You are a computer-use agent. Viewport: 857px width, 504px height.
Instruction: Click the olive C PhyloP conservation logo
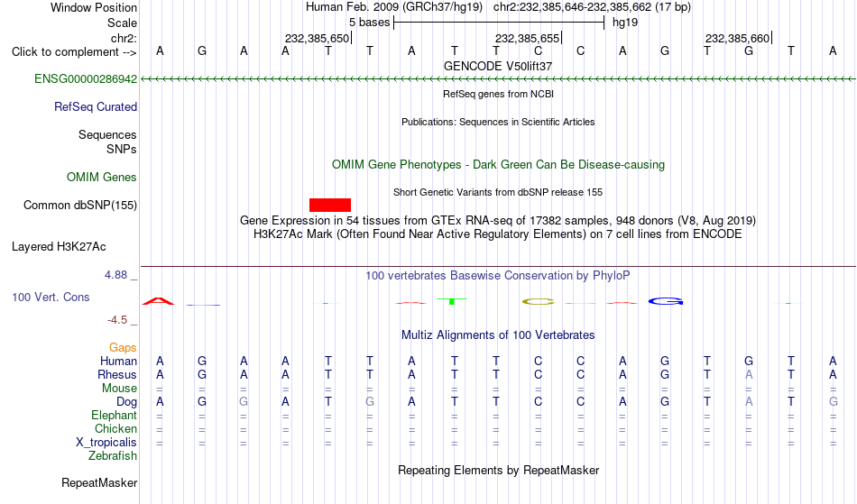tap(539, 301)
